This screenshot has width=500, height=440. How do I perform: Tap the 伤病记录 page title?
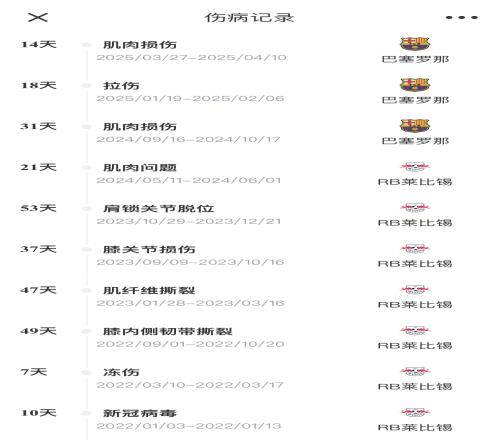[249, 18]
